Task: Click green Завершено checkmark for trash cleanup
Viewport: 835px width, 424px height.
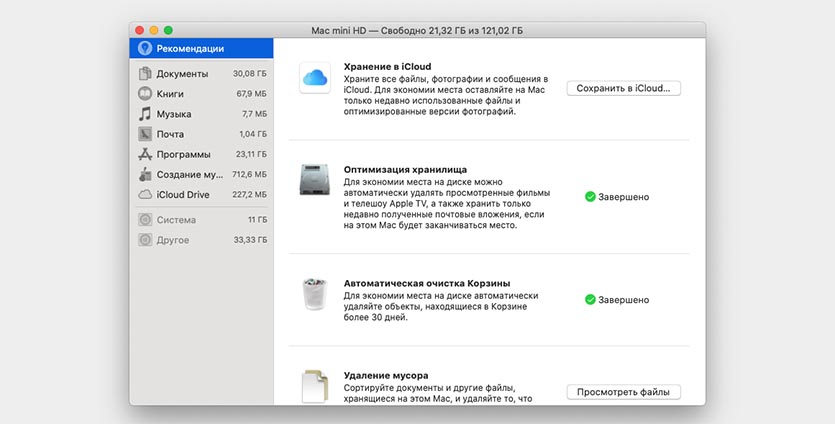Action: click(590, 299)
